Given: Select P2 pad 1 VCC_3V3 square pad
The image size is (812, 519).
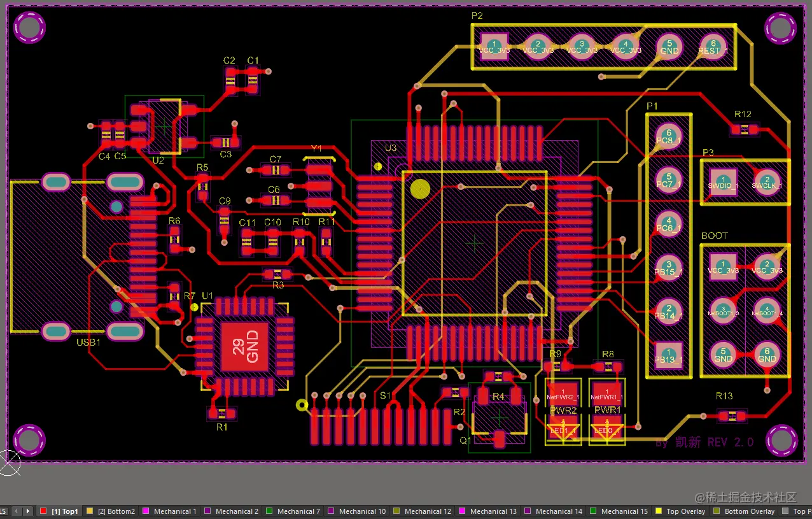Looking at the screenshot, I should coord(494,46).
